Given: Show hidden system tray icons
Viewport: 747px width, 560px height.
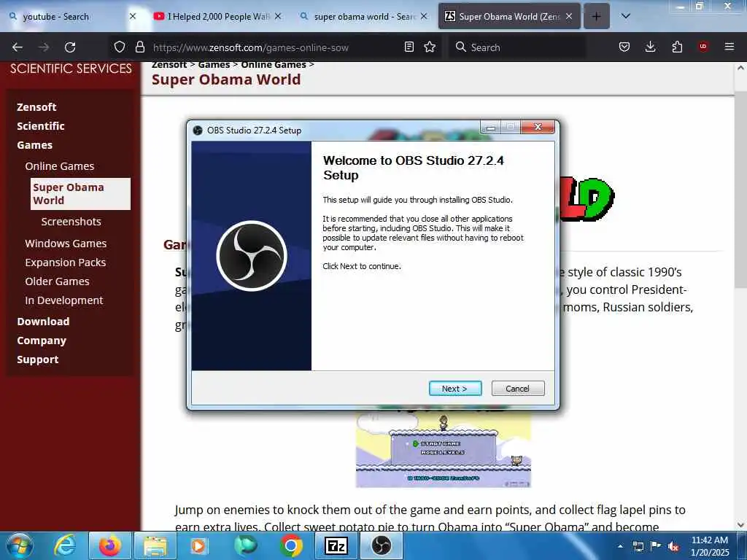Looking at the screenshot, I should tap(620, 546).
